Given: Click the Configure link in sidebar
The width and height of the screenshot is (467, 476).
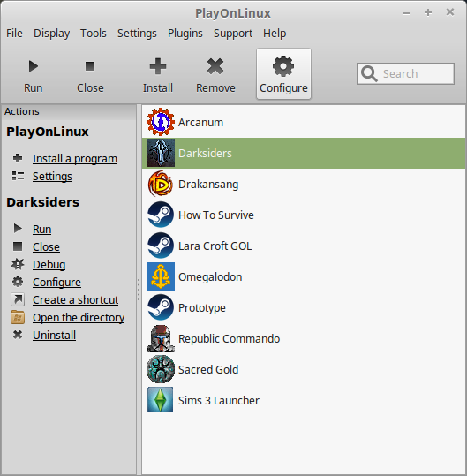Looking at the screenshot, I should click(x=56, y=282).
